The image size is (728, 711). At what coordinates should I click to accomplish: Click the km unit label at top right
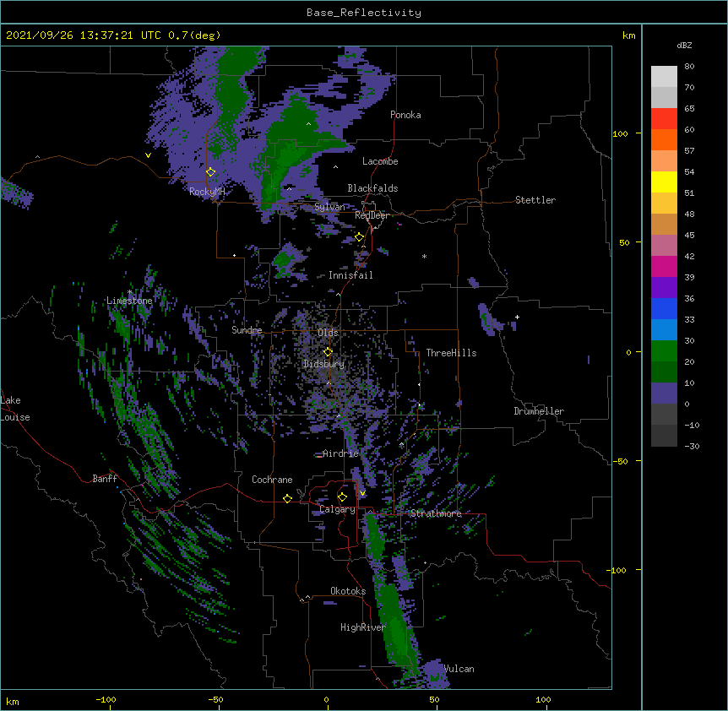629,35
